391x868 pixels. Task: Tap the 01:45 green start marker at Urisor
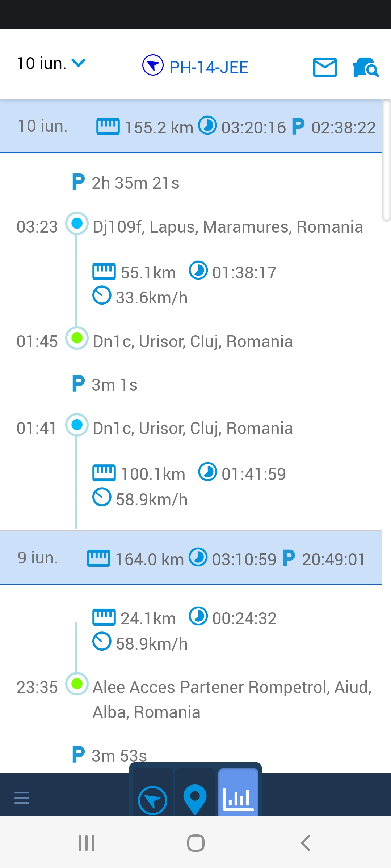pos(77,338)
